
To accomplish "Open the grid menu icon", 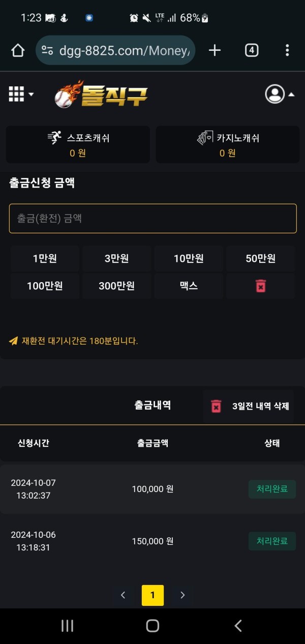I will tap(17, 94).
